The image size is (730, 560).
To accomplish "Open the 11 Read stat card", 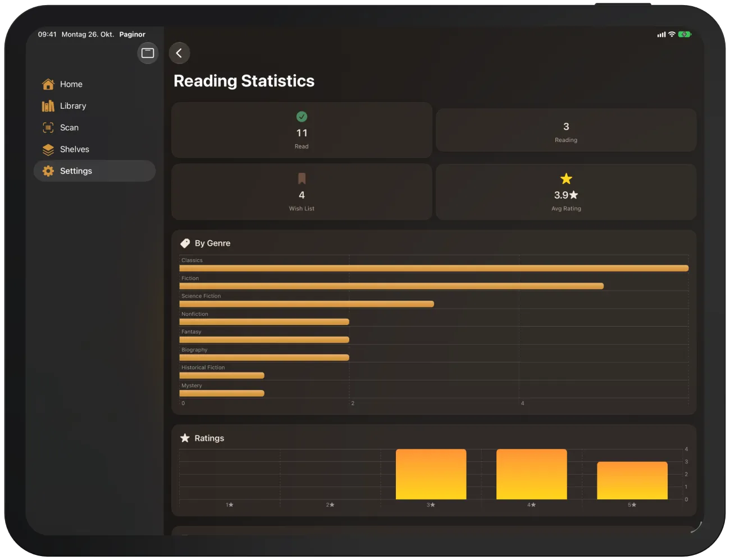I will tap(302, 130).
